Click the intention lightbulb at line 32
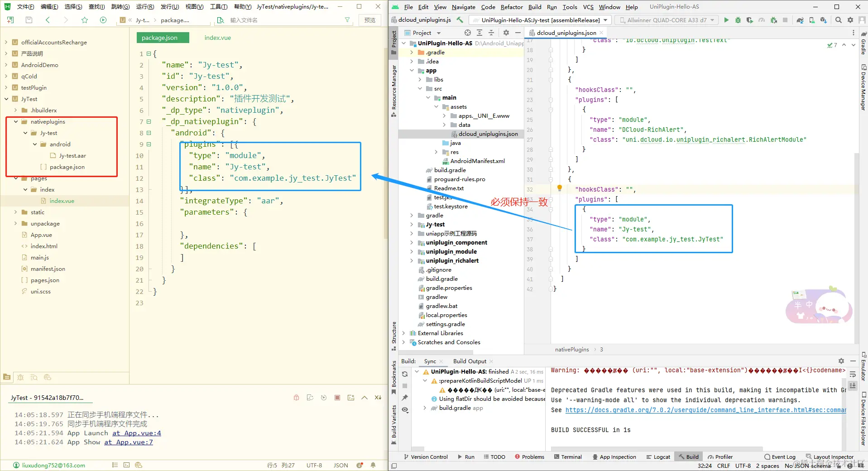Screen dimensions: 868x471 click(x=560, y=188)
